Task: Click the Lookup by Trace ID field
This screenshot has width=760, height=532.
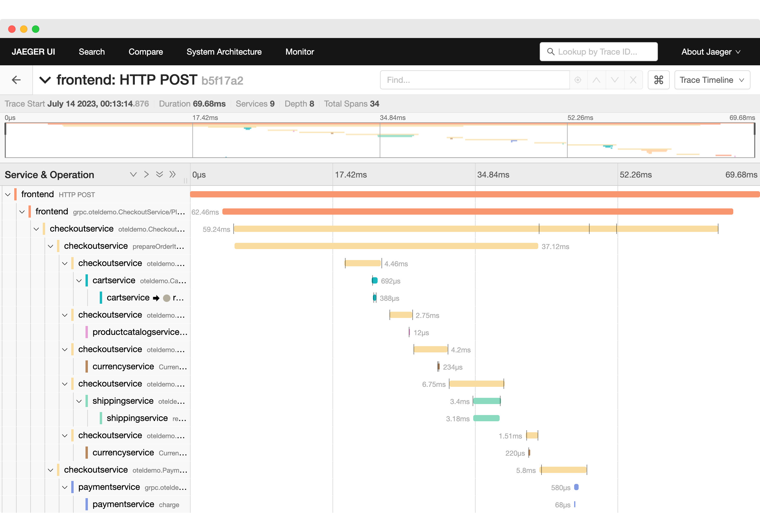Action: coord(598,52)
